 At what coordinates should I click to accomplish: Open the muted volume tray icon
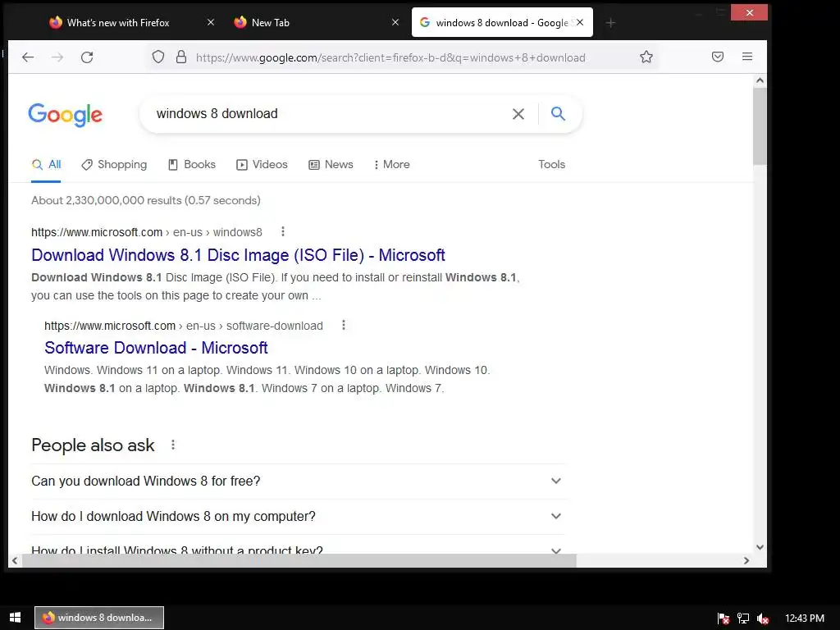763,619
